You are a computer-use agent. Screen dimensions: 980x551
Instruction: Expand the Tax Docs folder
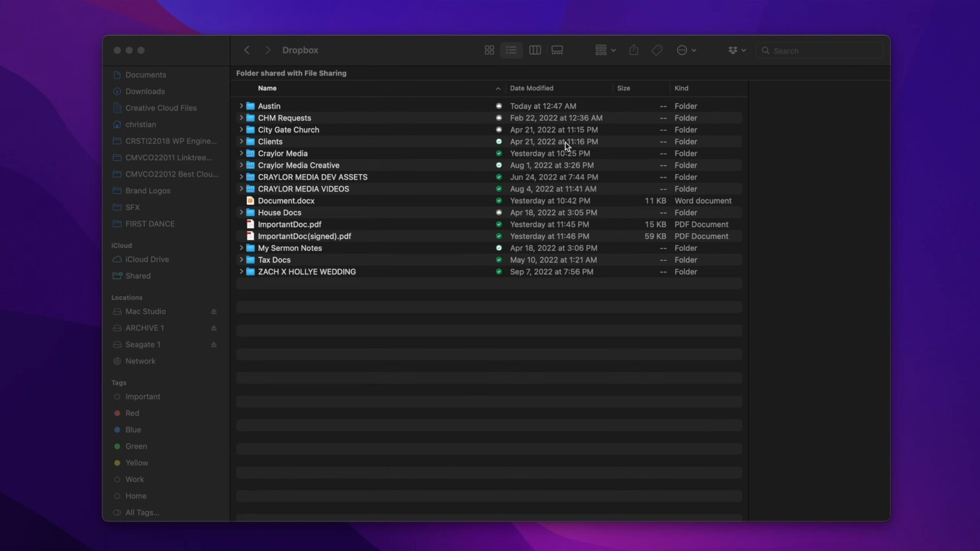click(x=241, y=260)
